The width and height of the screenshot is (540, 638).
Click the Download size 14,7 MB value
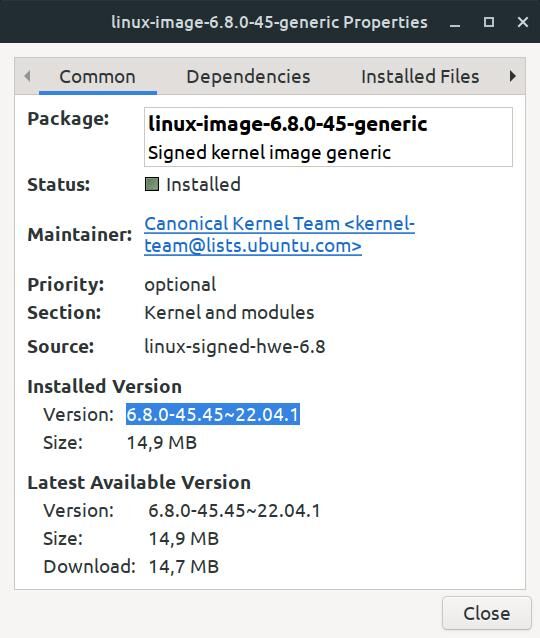184,566
